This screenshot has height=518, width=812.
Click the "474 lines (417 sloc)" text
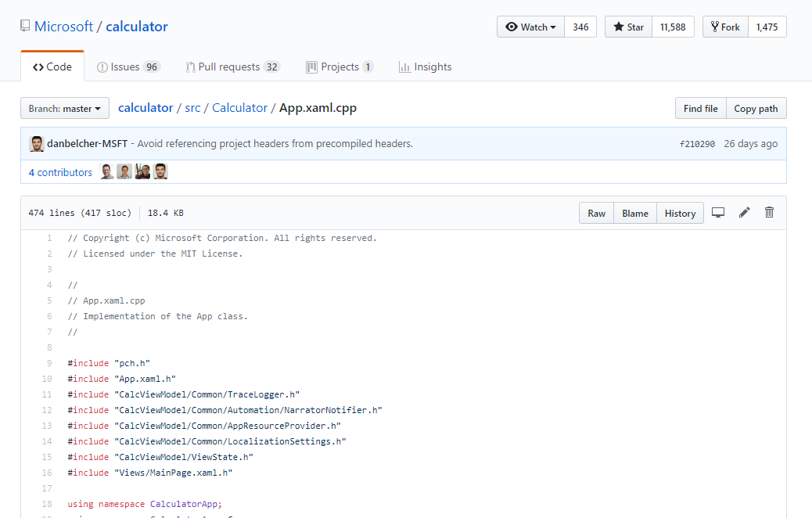pos(80,213)
